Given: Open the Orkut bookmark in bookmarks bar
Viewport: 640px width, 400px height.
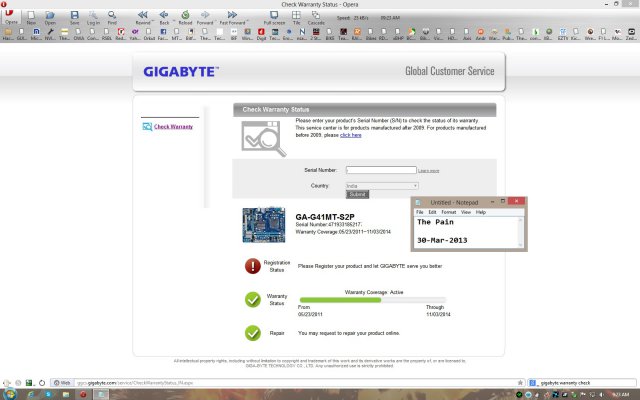Looking at the screenshot, I should tap(149, 34).
